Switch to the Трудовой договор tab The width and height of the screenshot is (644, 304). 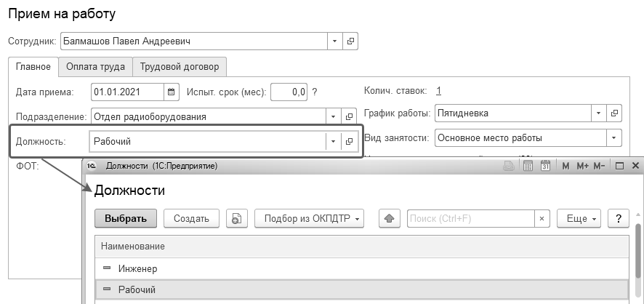pos(180,66)
